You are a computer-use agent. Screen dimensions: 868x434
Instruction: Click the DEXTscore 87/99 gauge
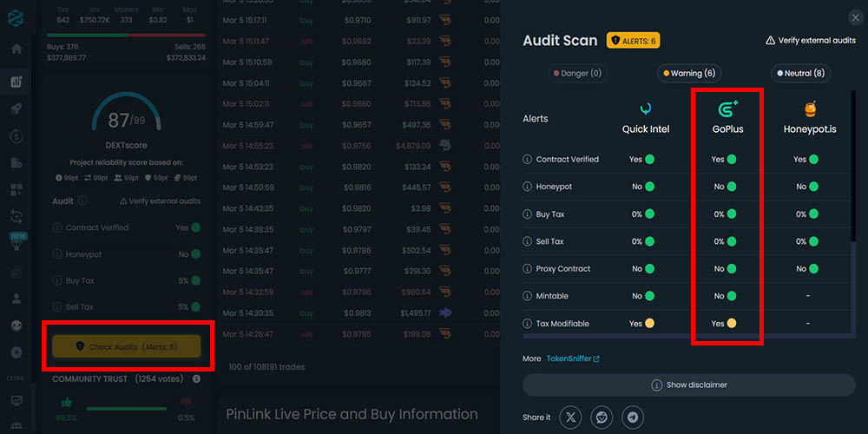(126, 114)
